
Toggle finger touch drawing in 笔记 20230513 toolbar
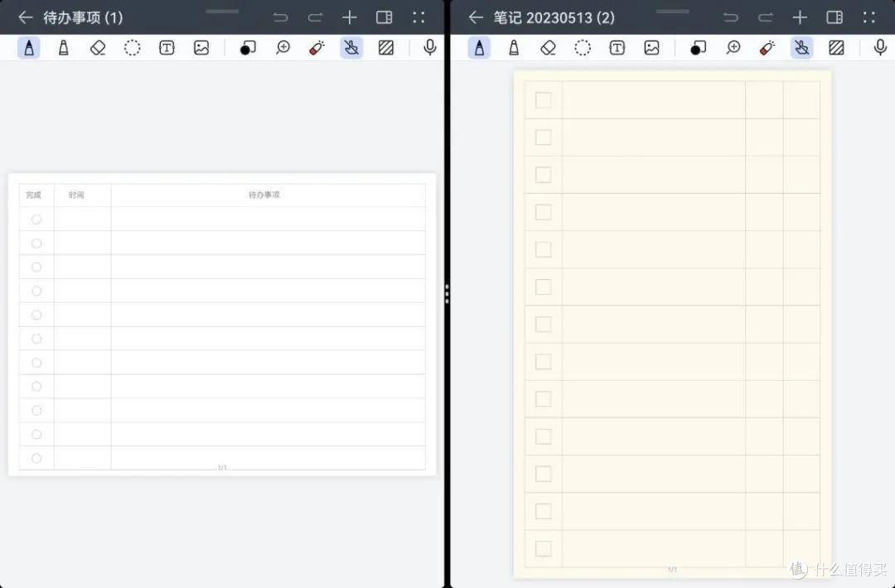coord(801,48)
